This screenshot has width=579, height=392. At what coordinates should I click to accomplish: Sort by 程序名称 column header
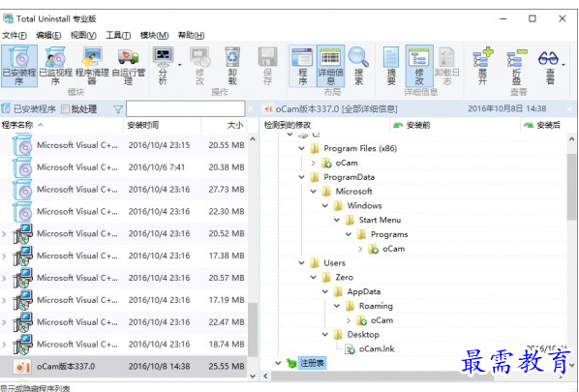(x=61, y=125)
